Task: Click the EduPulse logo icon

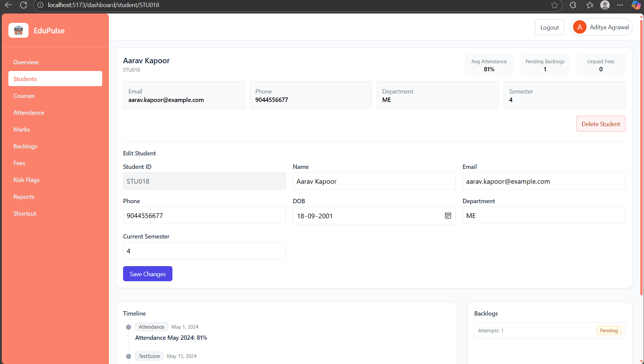Action: 18,31
